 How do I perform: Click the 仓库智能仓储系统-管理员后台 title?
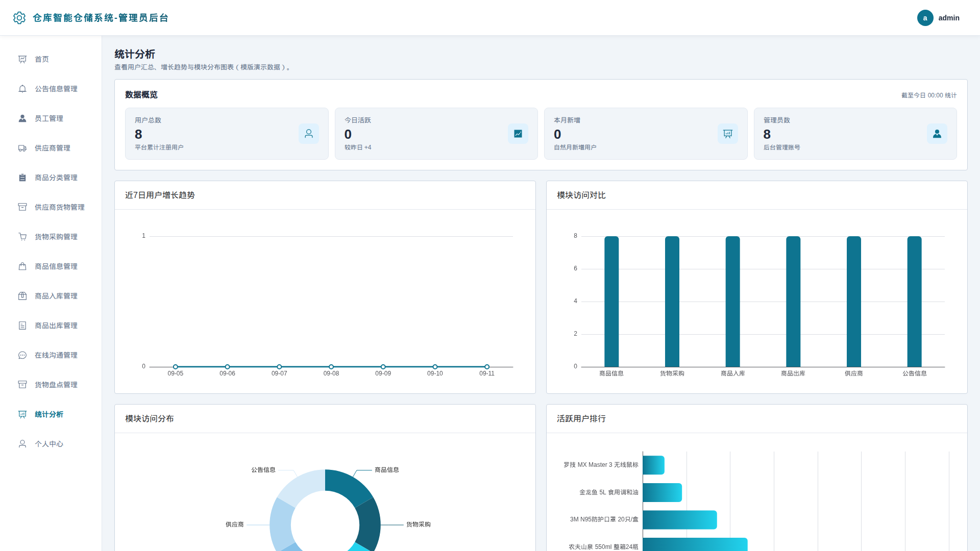tap(101, 18)
